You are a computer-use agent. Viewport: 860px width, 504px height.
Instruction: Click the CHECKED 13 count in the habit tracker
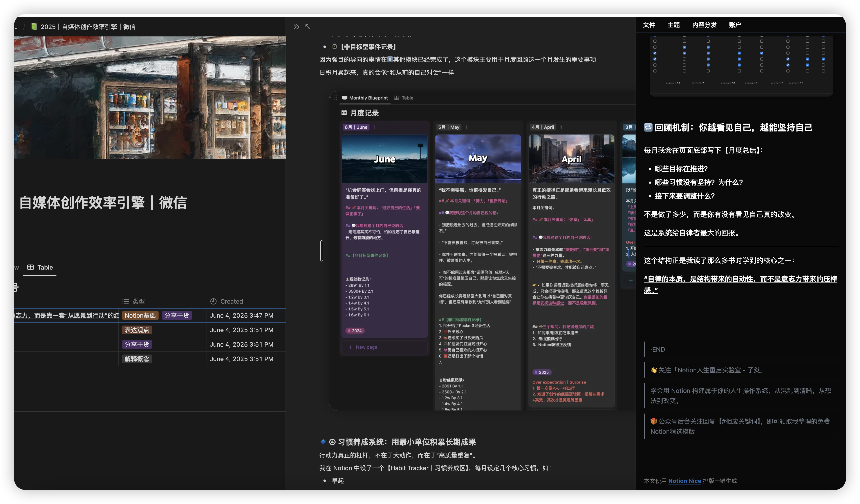pos(728,83)
